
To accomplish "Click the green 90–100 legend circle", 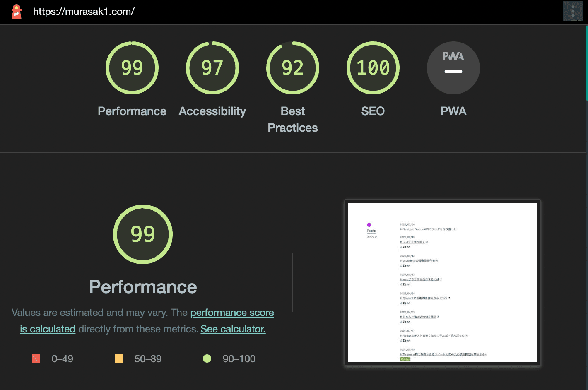I will [207, 359].
